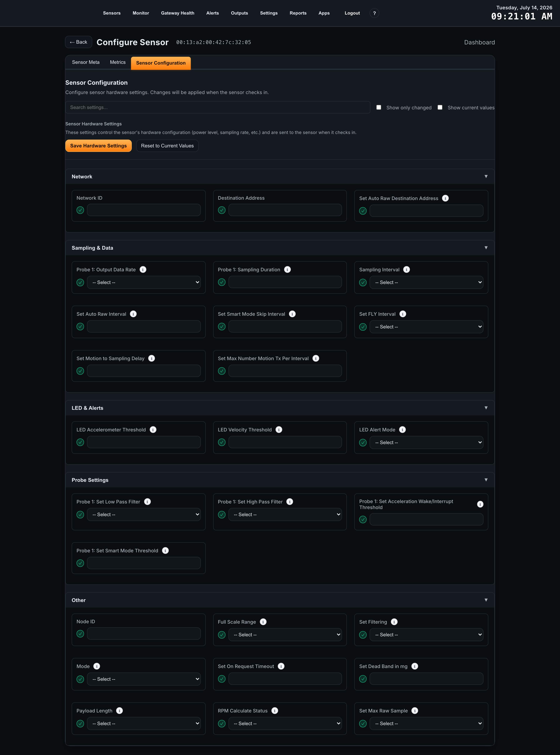Toggle green check beside Network ID field
Screen dimensions: 560x755
pyautogui.click(x=80, y=210)
